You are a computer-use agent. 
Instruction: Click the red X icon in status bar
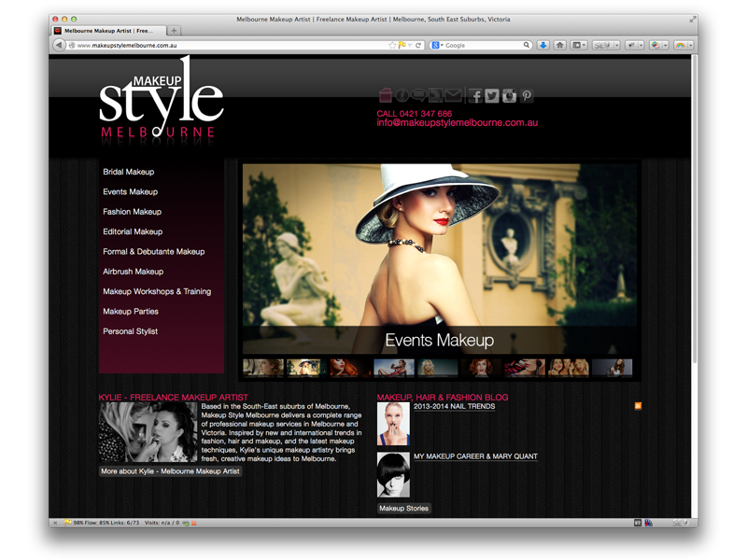[194, 523]
